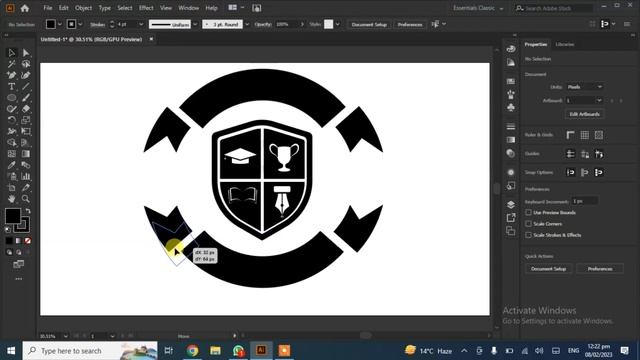Image resolution: width=640 pixels, height=360 pixels.
Task: Pick the Magic Wand tool
Action: pyautogui.click(x=11, y=64)
